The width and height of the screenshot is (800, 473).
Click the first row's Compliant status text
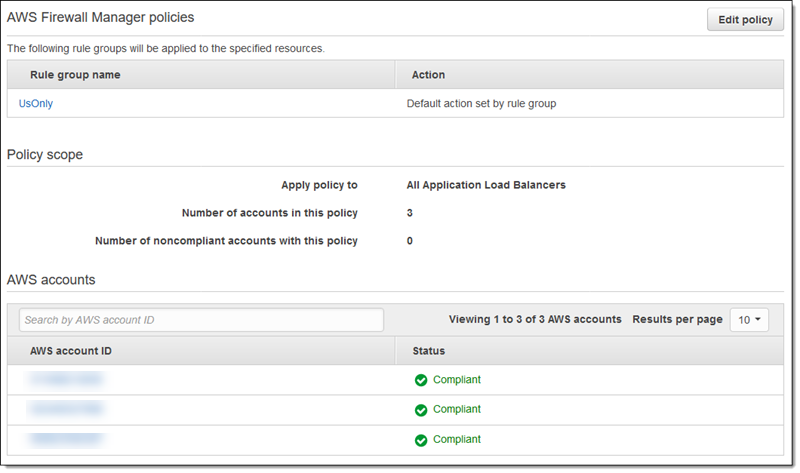pyautogui.click(x=457, y=380)
